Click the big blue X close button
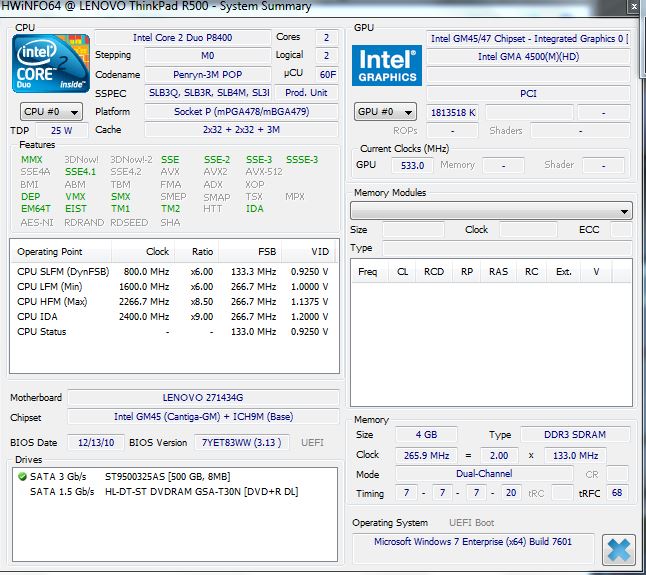The height and width of the screenshot is (575, 646). (618, 549)
